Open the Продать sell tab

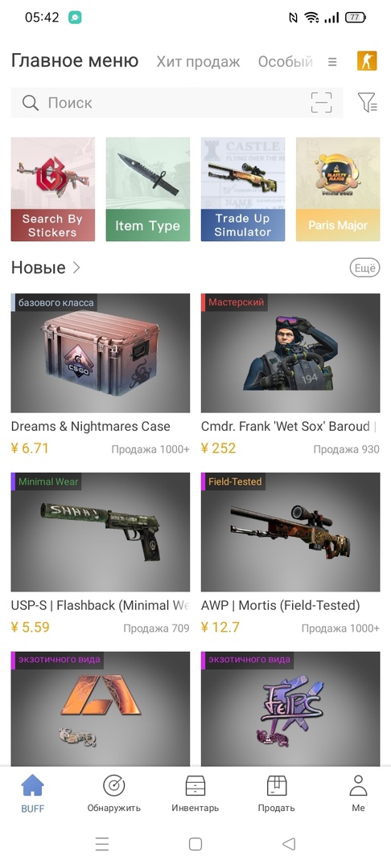(277, 792)
